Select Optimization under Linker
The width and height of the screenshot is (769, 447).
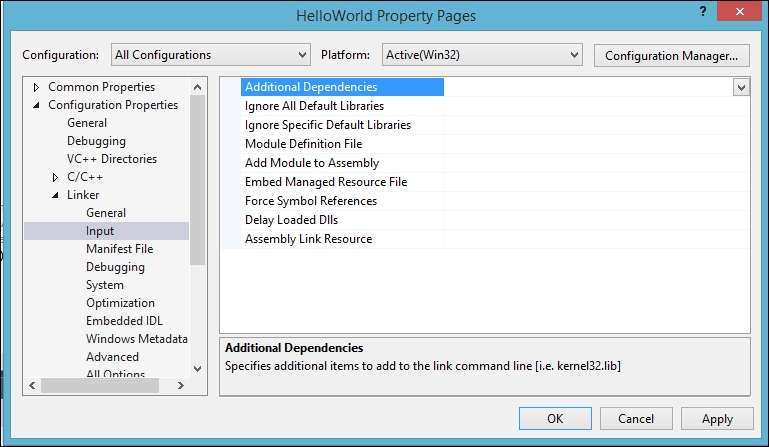(120, 303)
